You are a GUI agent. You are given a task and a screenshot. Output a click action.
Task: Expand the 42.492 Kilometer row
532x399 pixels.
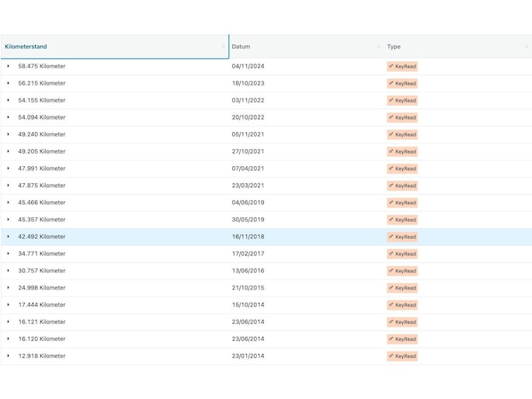(x=9, y=237)
